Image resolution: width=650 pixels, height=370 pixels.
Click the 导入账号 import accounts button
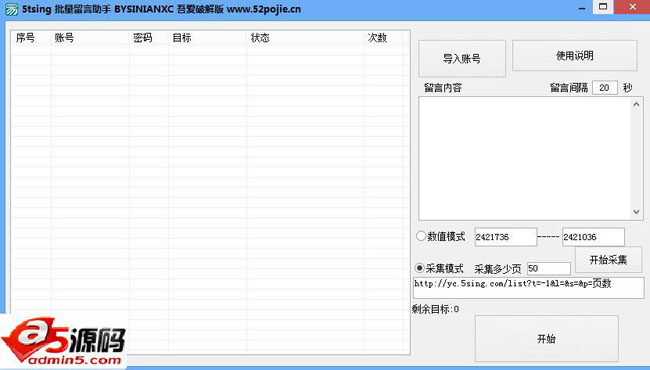(462, 58)
